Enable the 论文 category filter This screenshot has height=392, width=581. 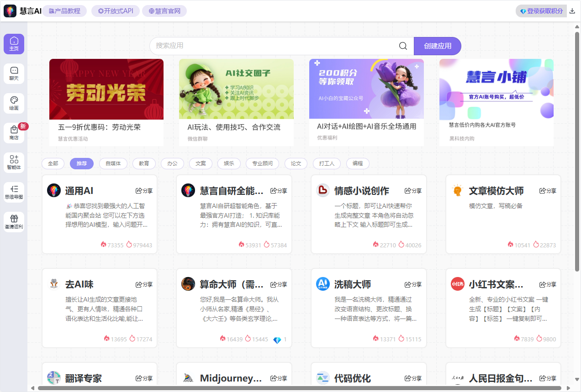[x=296, y=163]
